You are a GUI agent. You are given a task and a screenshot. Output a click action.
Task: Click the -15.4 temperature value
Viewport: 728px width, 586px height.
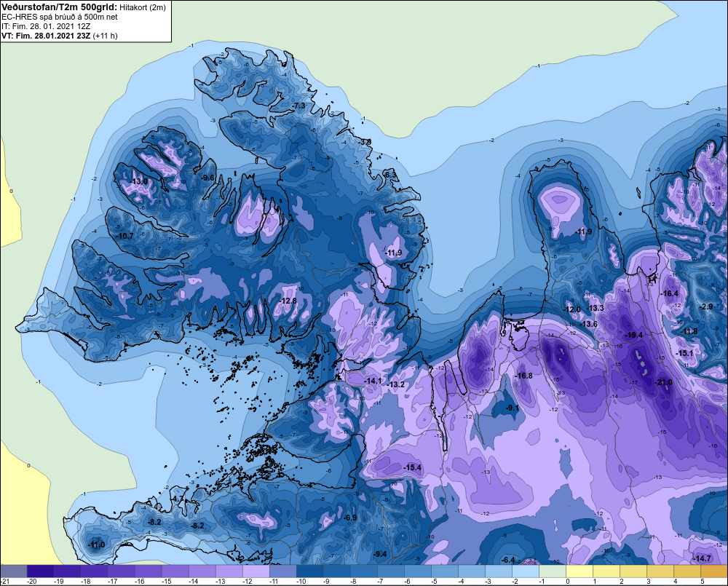pyautogui.click(x=413, y=467)
